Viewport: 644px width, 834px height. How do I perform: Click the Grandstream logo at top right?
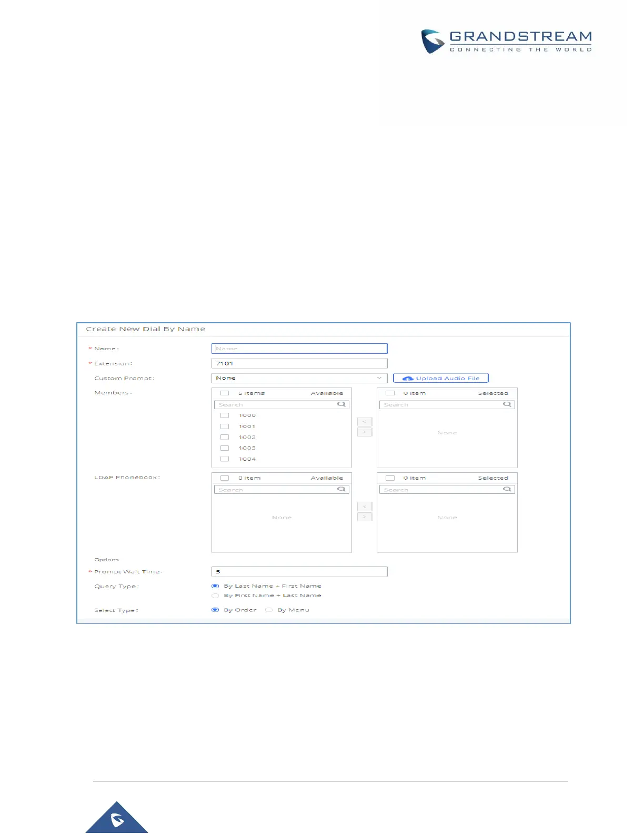pos(506,41)
